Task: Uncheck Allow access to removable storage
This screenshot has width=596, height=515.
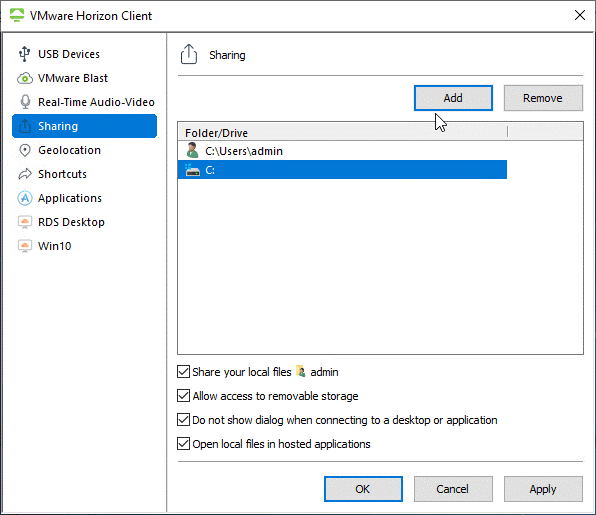Action: click(x=184, y=396)
